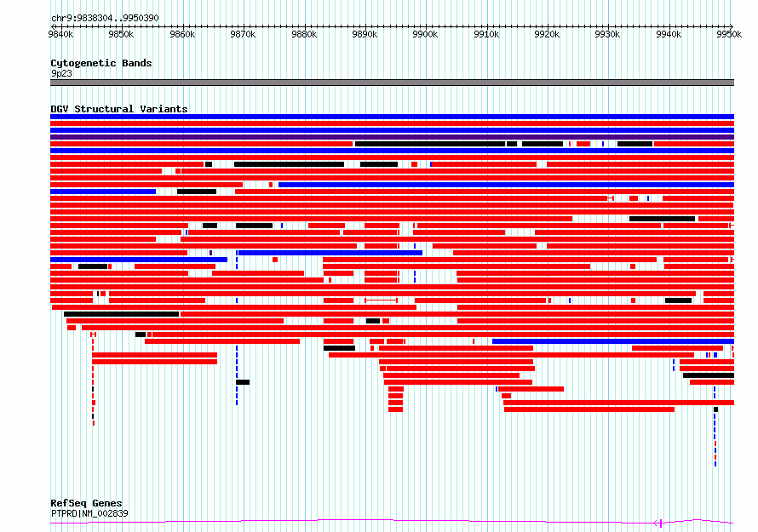Select the 9870k mark on the ruler

click(x=244, y=34)
